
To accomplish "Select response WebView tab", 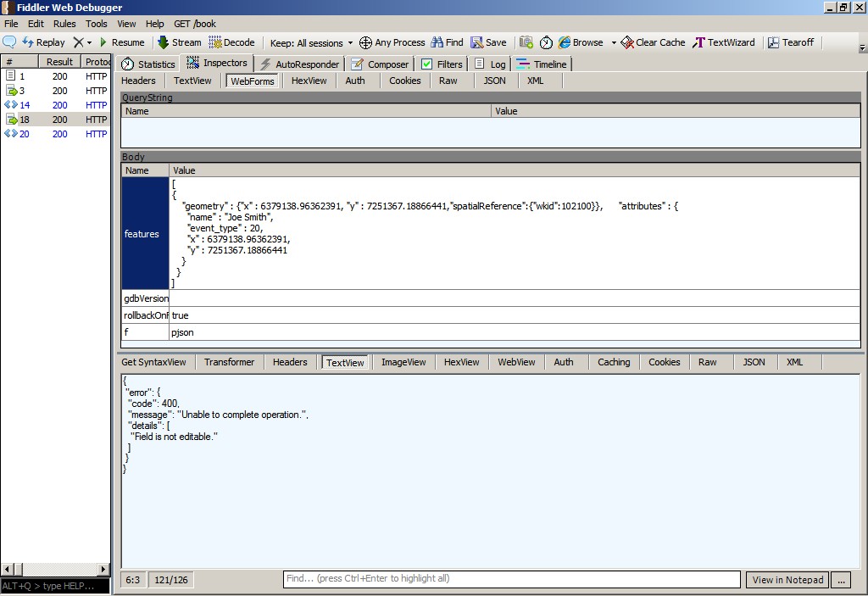I will 516,362.
